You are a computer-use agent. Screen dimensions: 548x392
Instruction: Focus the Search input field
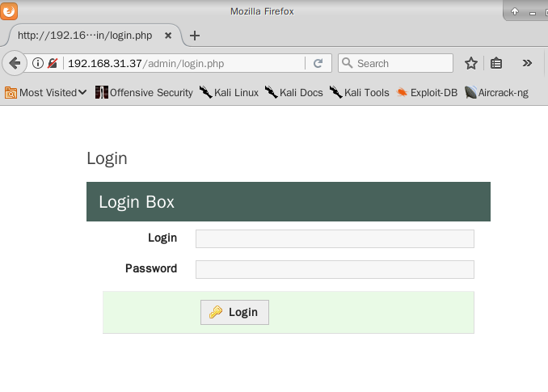[395, 63]
